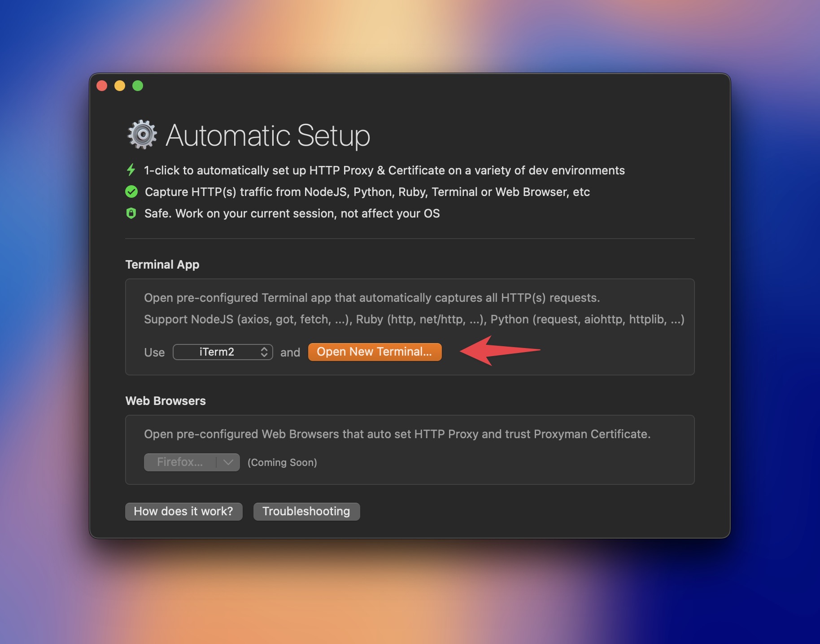The height and width of the screenshot is (644, 820).
Task: Click the "and" label before Open New Terminal
Action: (290, 352)
